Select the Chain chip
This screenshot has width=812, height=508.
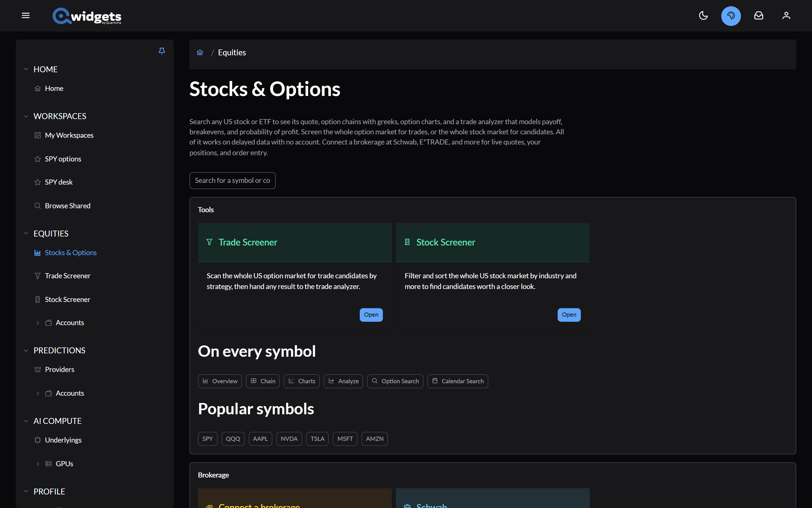tap(263, 381)
